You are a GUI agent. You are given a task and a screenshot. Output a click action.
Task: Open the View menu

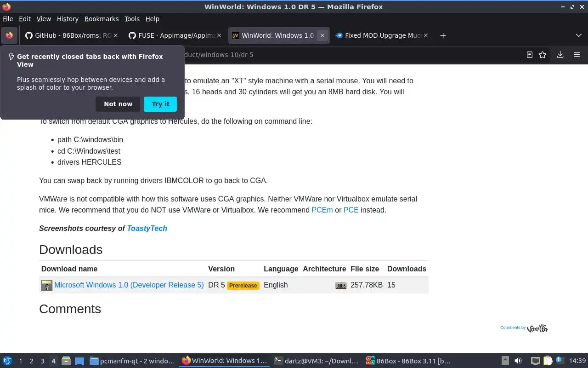click(x=44, y=19)
